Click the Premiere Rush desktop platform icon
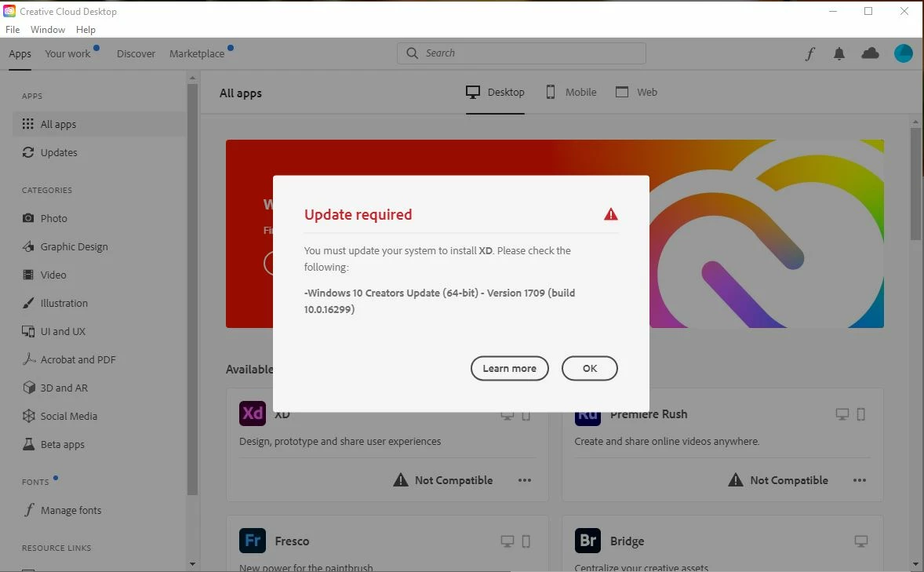Viewport: 924px width, 572px height. tap(842, 414)
